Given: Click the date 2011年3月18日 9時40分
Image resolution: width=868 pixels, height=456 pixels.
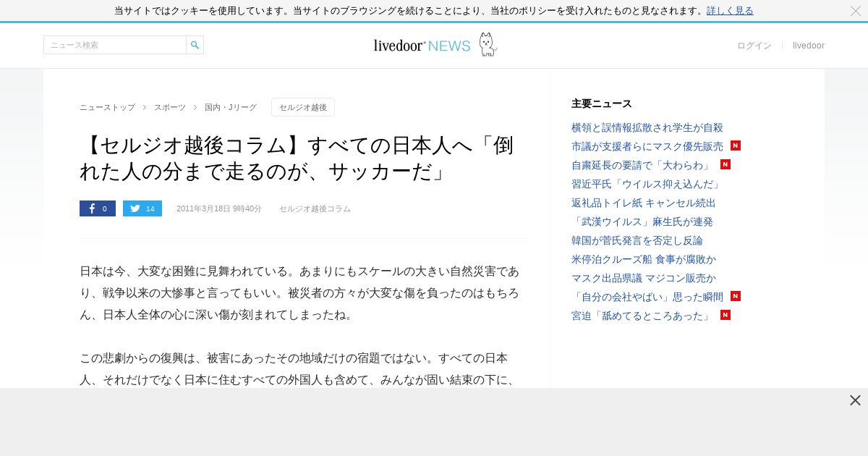Looking at the screenshot, I should 219,208.
